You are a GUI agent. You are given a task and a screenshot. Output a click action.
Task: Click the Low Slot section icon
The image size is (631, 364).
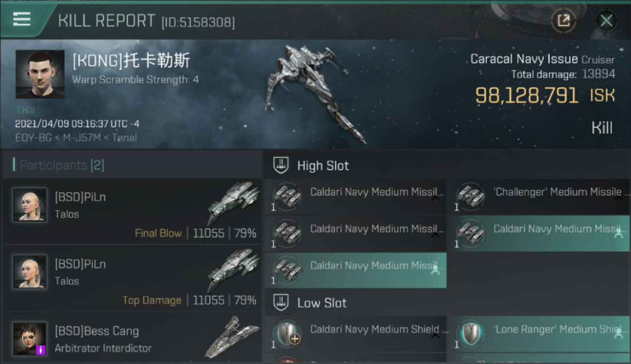tap(281, 303)
